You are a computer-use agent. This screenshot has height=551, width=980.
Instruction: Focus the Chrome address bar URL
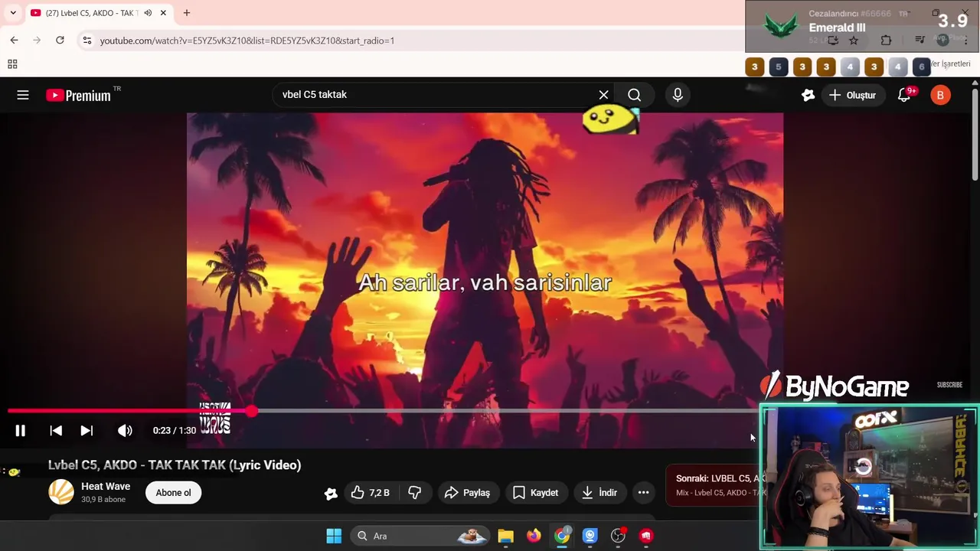point(247,41)
